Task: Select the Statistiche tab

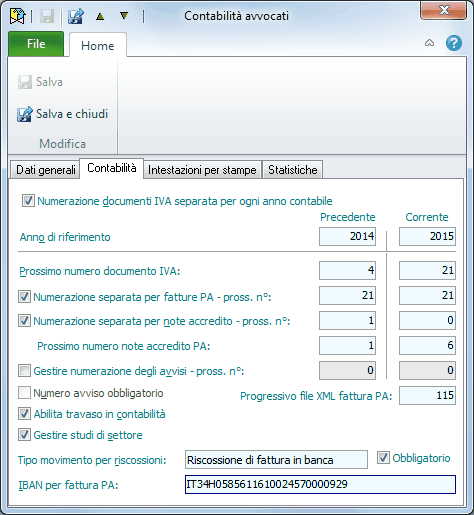Action: click(292, 170)
